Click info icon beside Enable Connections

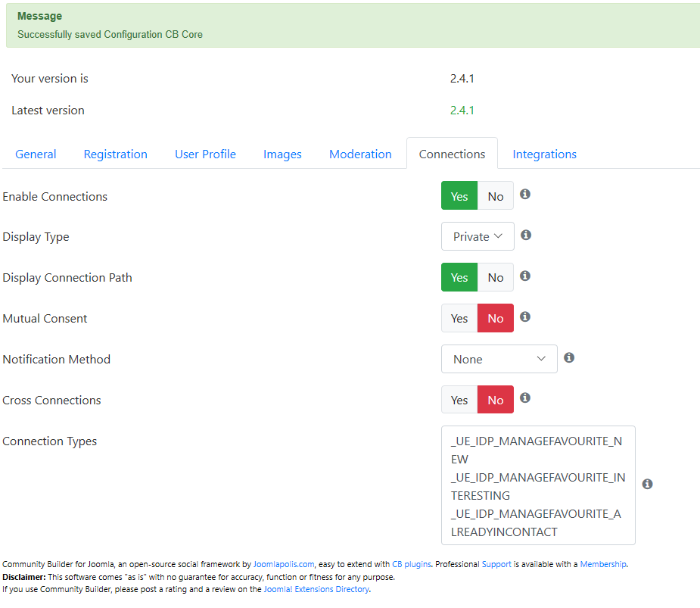coord(525,194)
